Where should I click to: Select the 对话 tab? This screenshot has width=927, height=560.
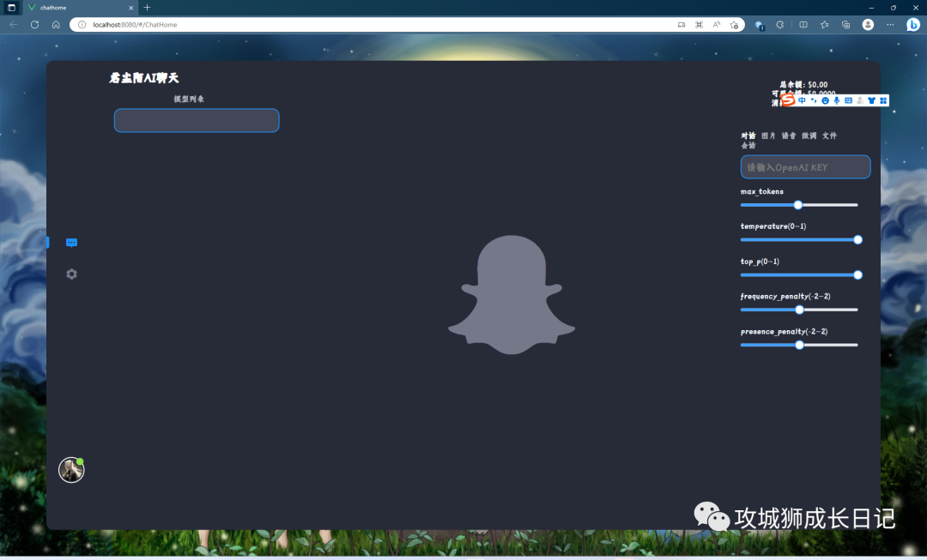[x=748, y=135]
